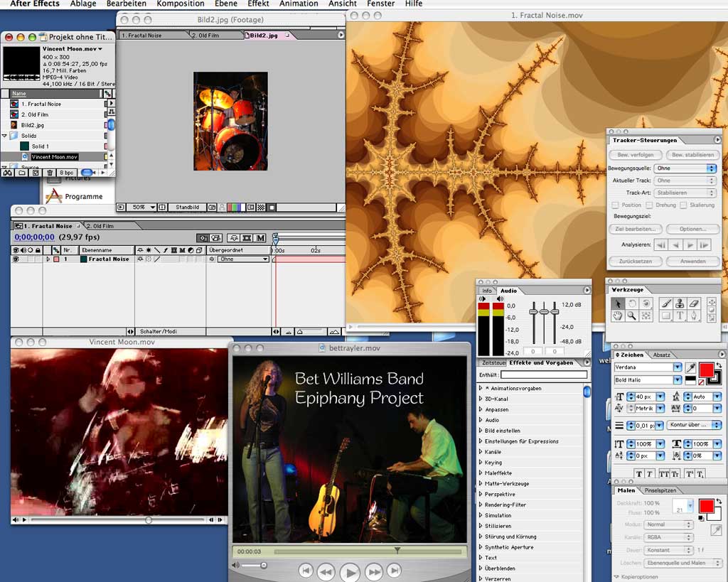Screen dimensions: 728x582
Task: Click the Bild2.jpg drum kit image
Action: click(230, 121)
